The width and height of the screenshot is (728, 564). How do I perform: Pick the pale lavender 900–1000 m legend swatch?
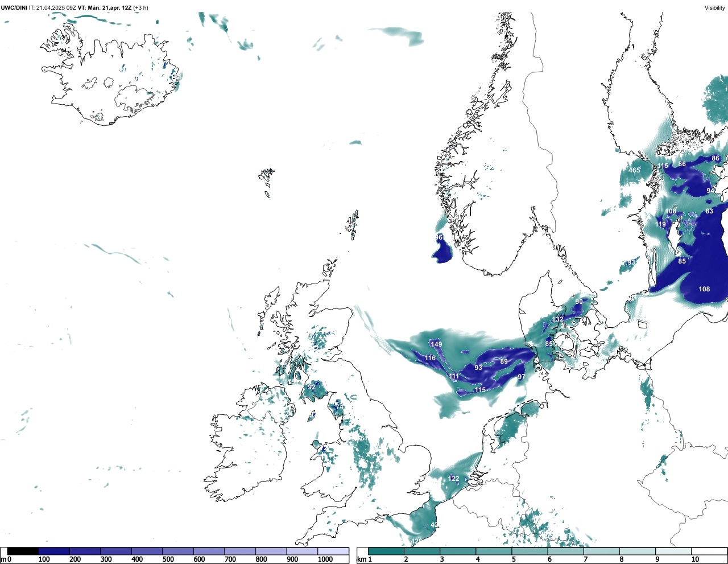point(302,551)
